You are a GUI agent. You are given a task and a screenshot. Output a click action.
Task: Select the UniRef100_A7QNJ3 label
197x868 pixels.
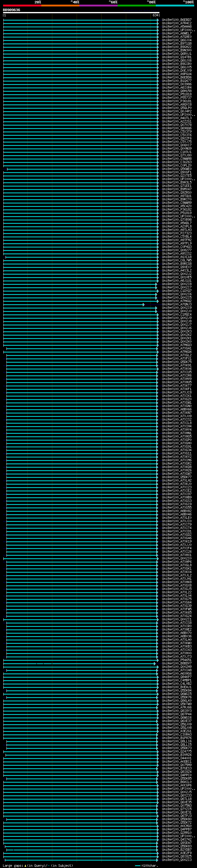click(176, 305)
